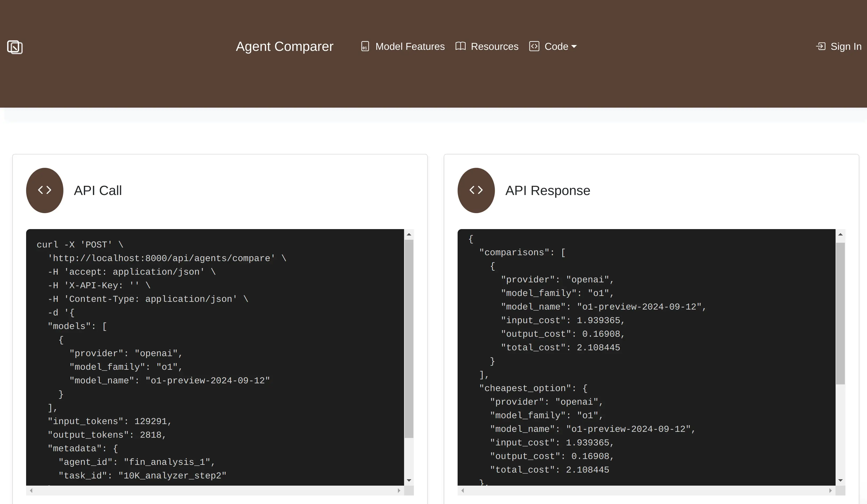Viewport: 867px width, 504px height.
Task: Click the API Call heading
Action: [x=98, y=190]
